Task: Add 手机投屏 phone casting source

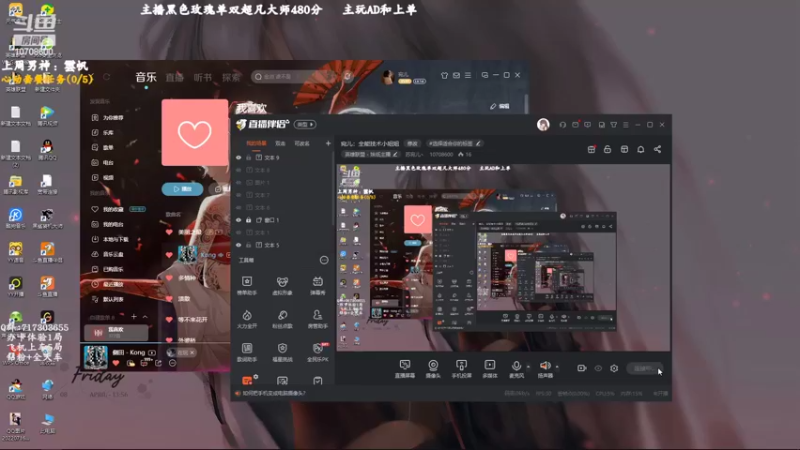Action: [461, 368]
